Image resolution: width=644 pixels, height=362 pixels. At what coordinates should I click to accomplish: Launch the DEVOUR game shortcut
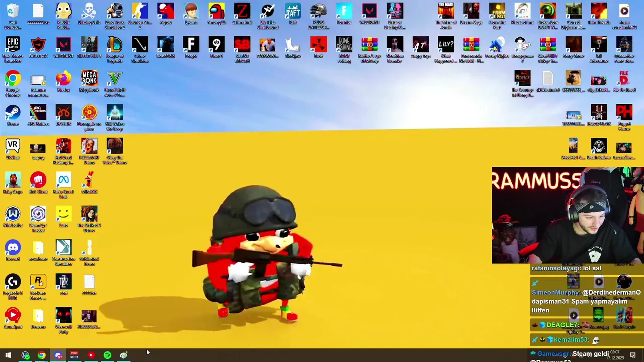pos(63,115)
